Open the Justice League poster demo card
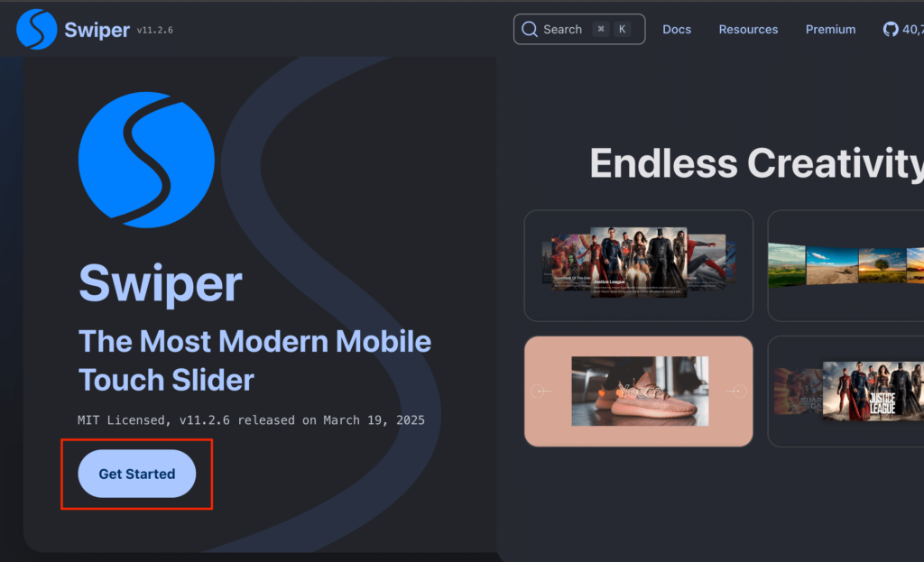Image resolution: width=924 pixels, height=562 pixels. [845, 392]
